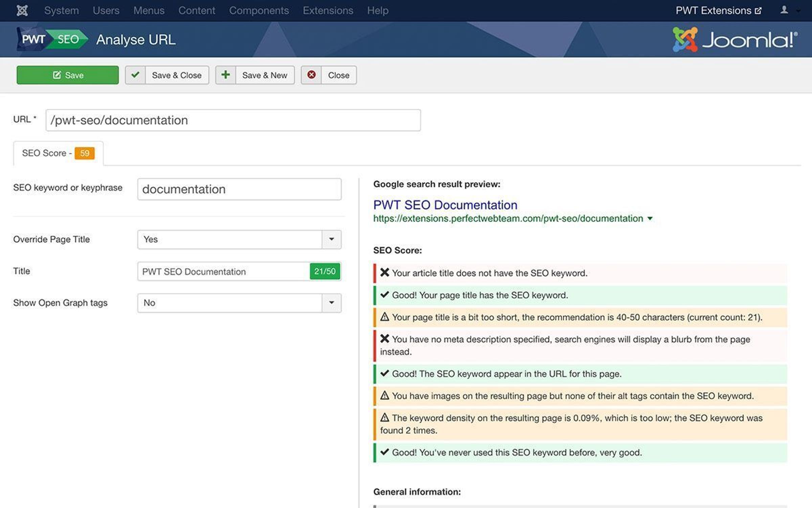Click the Joomla logo icon in top-left
Image resolution: width=812 pixels, height=508 pixels.
22,10
